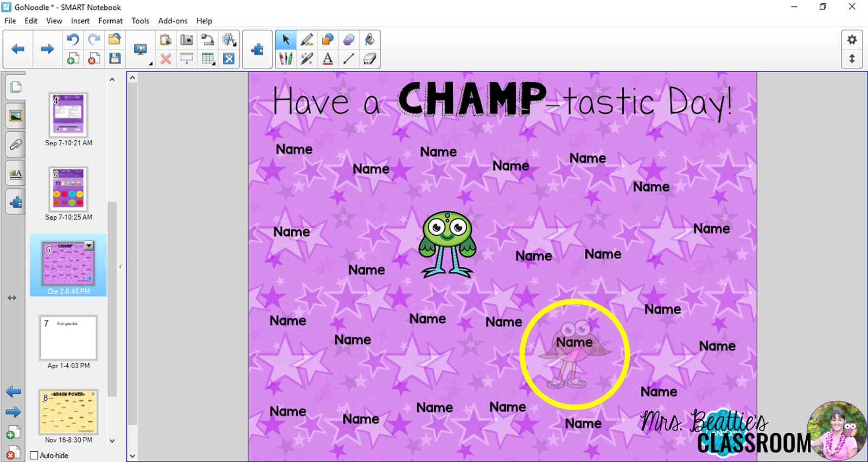Screen dimensions: 868x462
Task: Add page using sidebar bottom icon
Action: point(13,433)
